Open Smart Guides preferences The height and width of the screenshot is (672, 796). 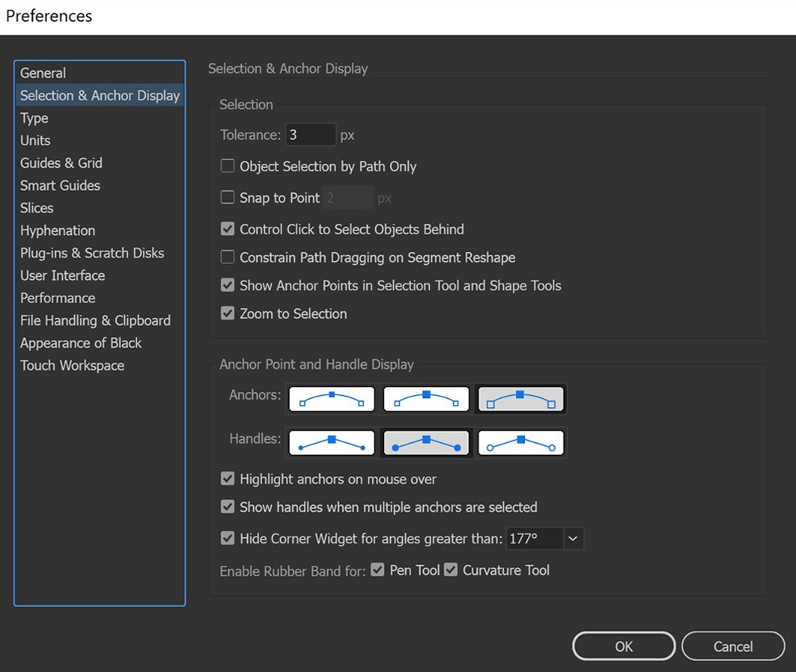click(x=100, y=186)
